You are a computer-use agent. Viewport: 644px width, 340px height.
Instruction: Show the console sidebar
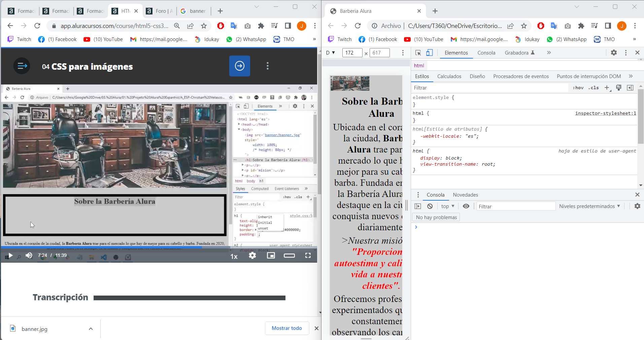point(418,206)
